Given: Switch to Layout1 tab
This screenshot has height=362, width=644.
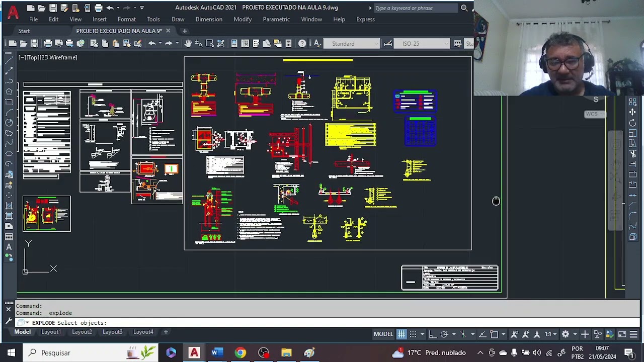Looking at the screenshot, I should coord(51,332).
